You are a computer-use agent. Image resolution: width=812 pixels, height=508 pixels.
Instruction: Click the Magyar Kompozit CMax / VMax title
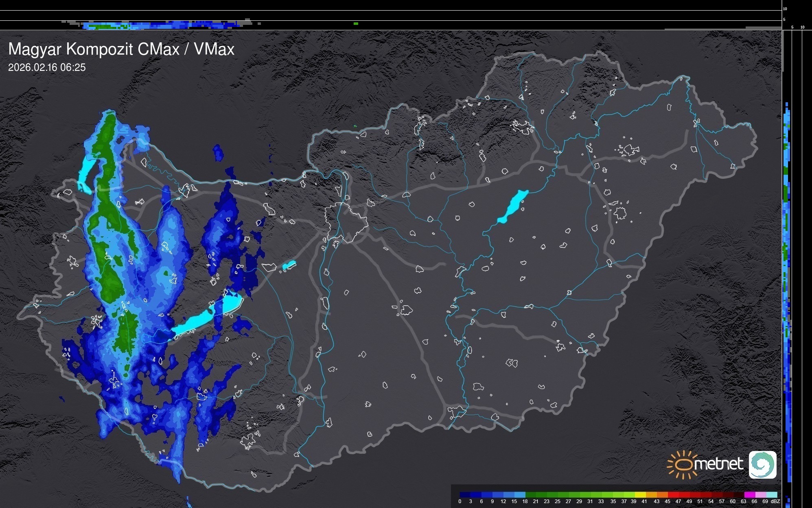(121, 49)
